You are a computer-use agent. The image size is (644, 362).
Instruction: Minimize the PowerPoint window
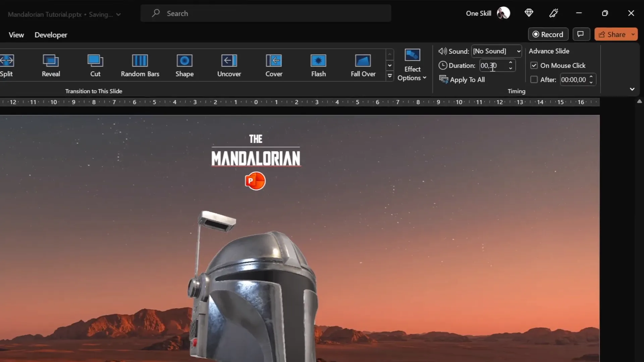point(579,13)
